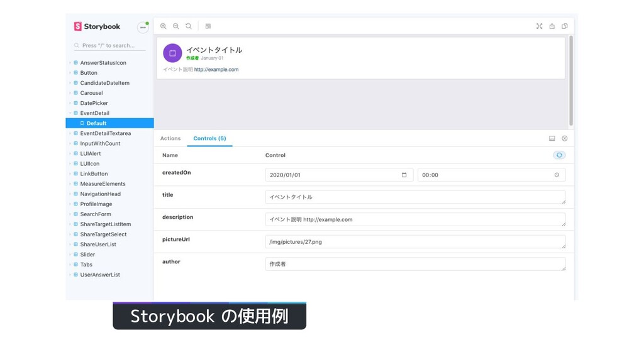This screenshot has width=644, height=362.
Task: Click the pictureUrl row label
Action: coord(176,239)
